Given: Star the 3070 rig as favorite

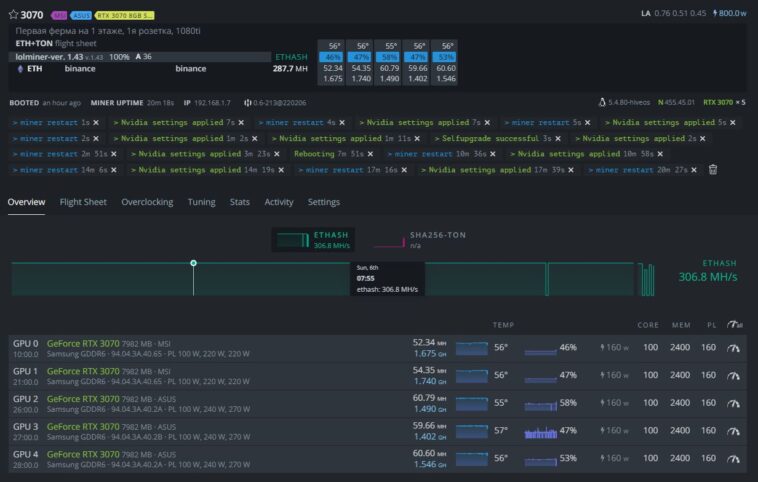Looking at the screenshot, I should pyautogui.click(x=13, y=15).
